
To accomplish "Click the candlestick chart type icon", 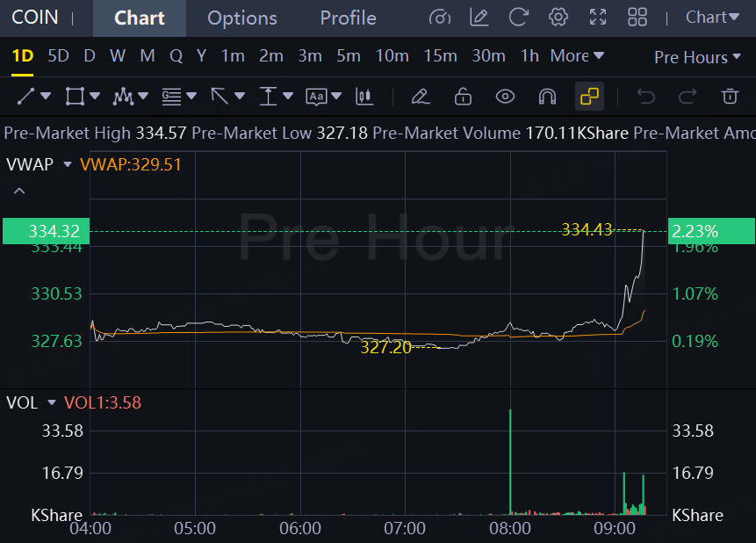I will click(364, 97).
